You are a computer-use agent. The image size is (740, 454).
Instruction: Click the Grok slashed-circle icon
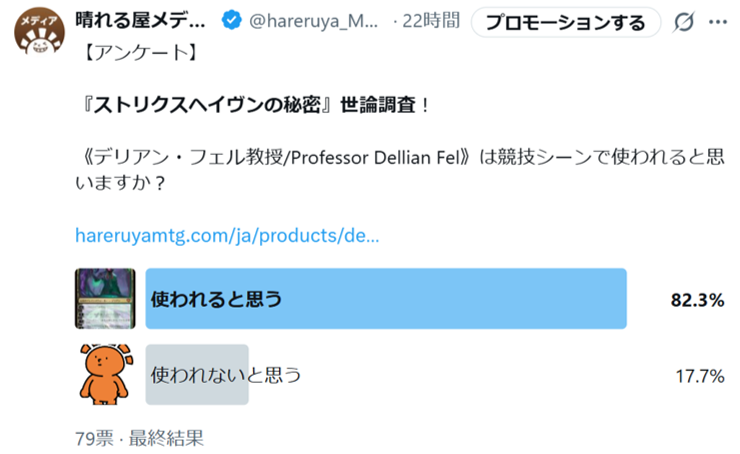pyautogui.click(x=685, y=22)
